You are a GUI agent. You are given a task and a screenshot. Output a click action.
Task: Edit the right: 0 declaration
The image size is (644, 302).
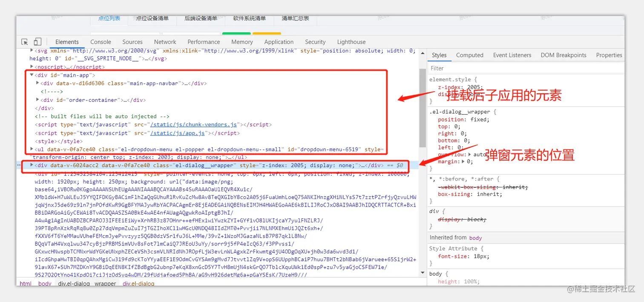click(452, 133)
